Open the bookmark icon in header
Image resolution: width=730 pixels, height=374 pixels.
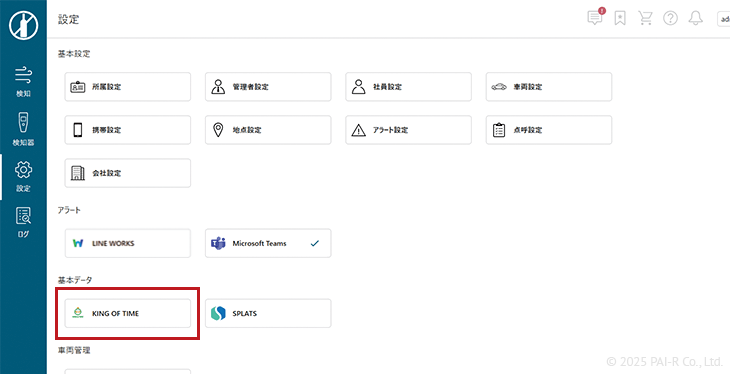tap(620, 19)
